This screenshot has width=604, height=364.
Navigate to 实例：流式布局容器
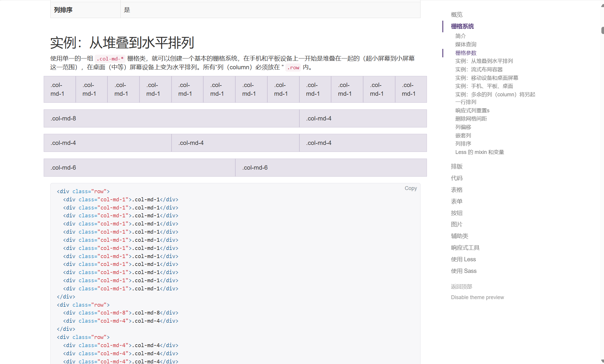479,70
